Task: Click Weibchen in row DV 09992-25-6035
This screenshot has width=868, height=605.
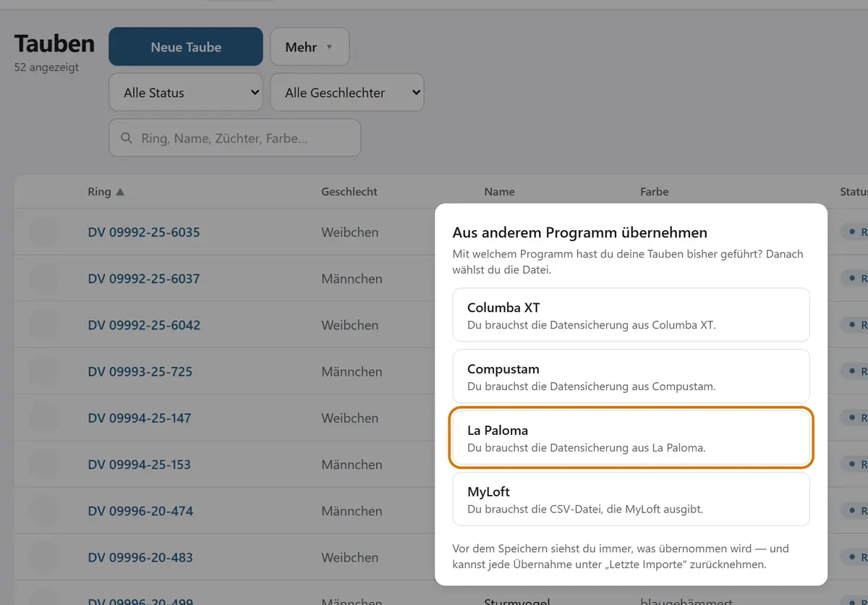Action: pyautogui.click(x=350, y=232)
